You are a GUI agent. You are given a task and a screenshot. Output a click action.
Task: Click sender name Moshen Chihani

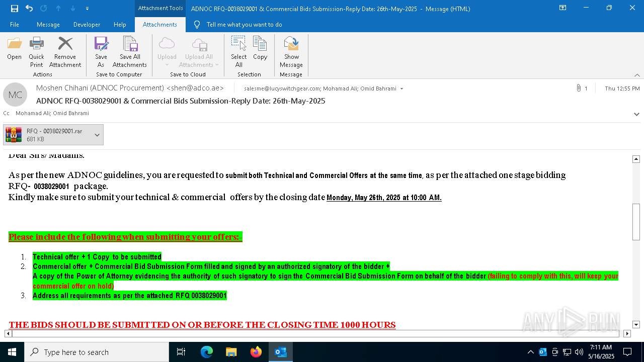130,88
